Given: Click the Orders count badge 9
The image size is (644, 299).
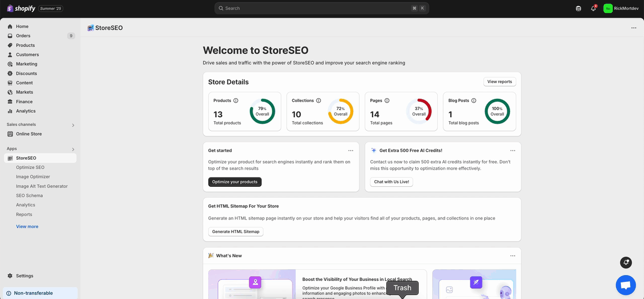Looking at the screenshot, I should 71,36.
